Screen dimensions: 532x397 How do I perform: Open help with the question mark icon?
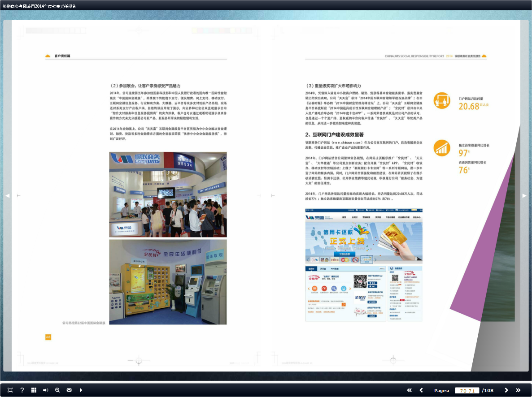click(22, 390)
